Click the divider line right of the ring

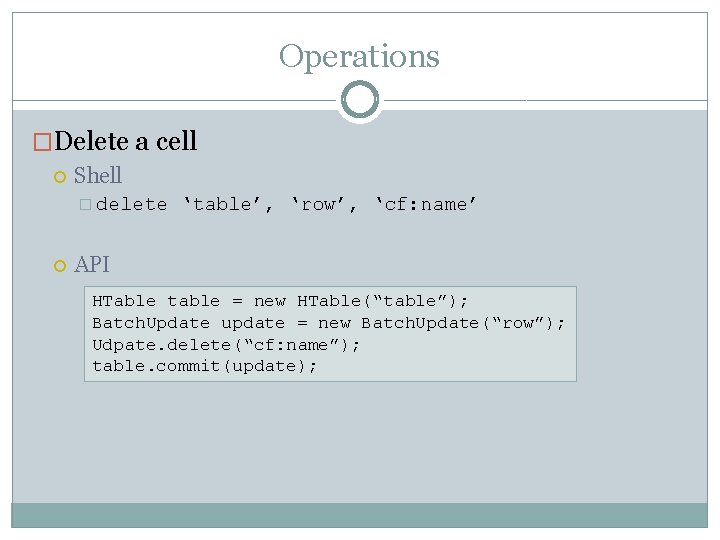pos(540,101)
